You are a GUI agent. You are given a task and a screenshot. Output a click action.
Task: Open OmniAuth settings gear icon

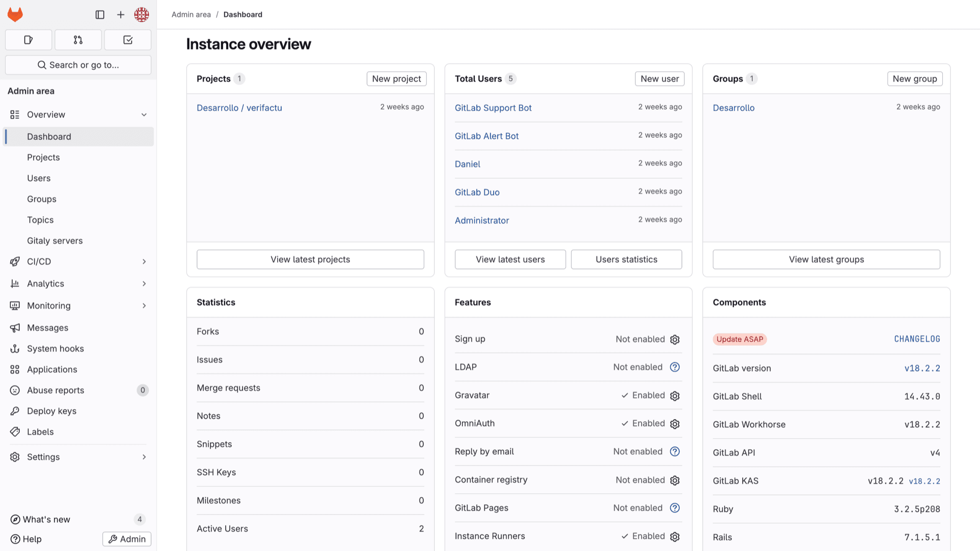tap(675, 424)
